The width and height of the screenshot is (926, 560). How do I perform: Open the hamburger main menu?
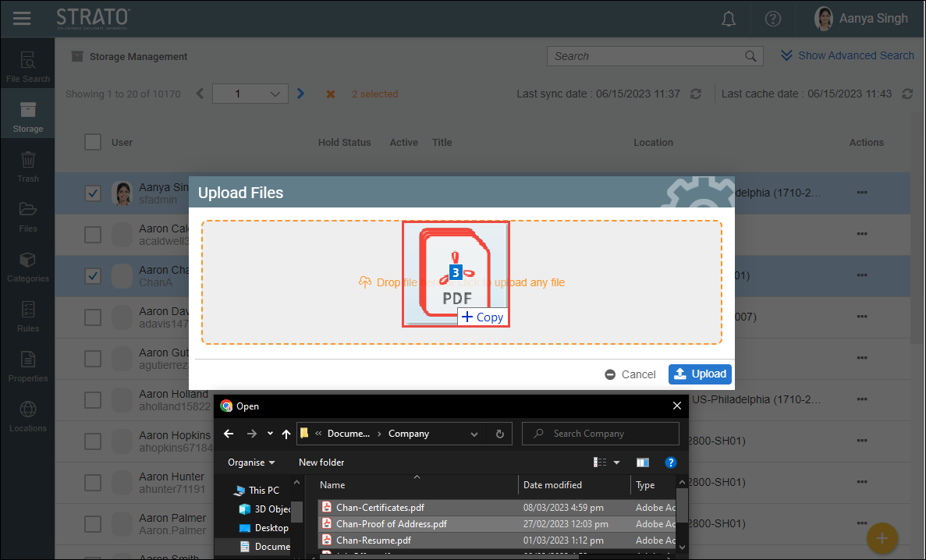click(x=22, y=19)
